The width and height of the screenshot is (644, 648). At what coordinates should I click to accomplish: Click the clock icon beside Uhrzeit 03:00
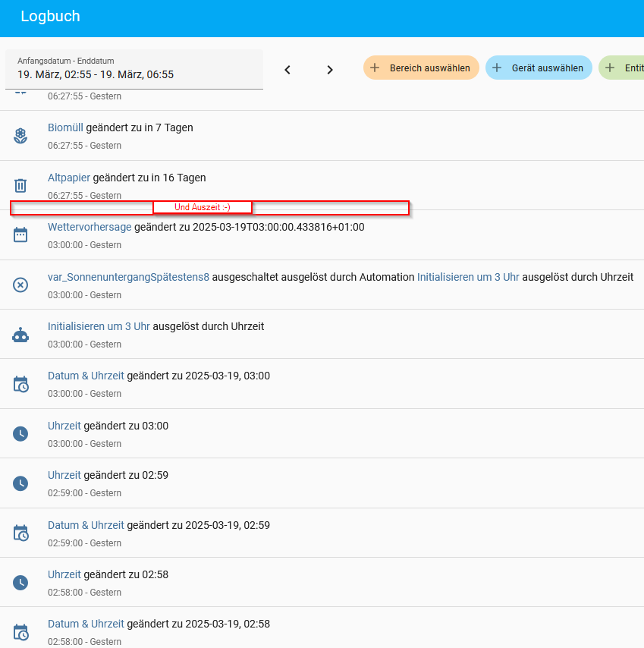pyautogui.click(x=20, y=433)
